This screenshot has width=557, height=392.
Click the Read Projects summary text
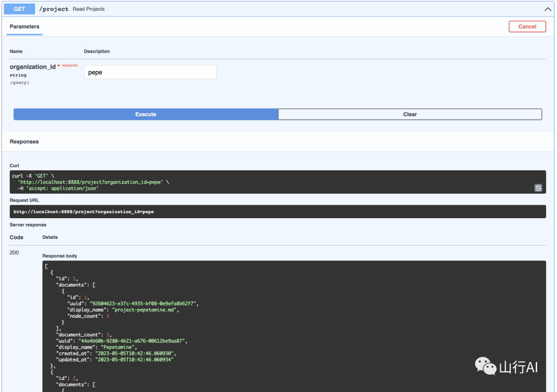tap(89, 9)
